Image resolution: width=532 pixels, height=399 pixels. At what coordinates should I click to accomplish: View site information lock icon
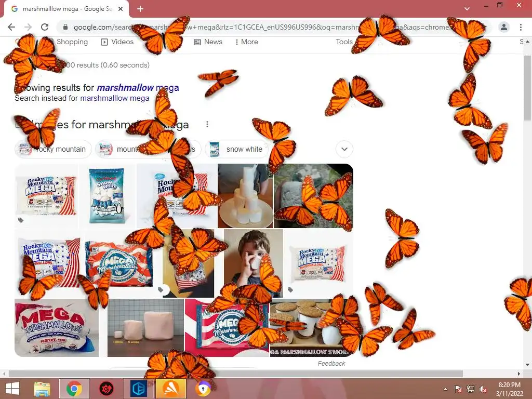click(x=65, y=27)
